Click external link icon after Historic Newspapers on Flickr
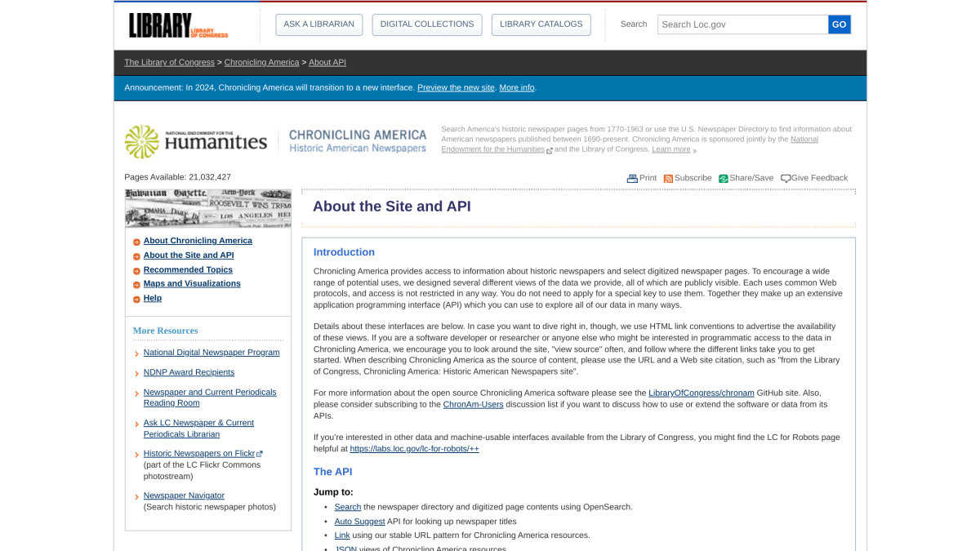Screen dimensions: 980x551 (x=260, y=454)
